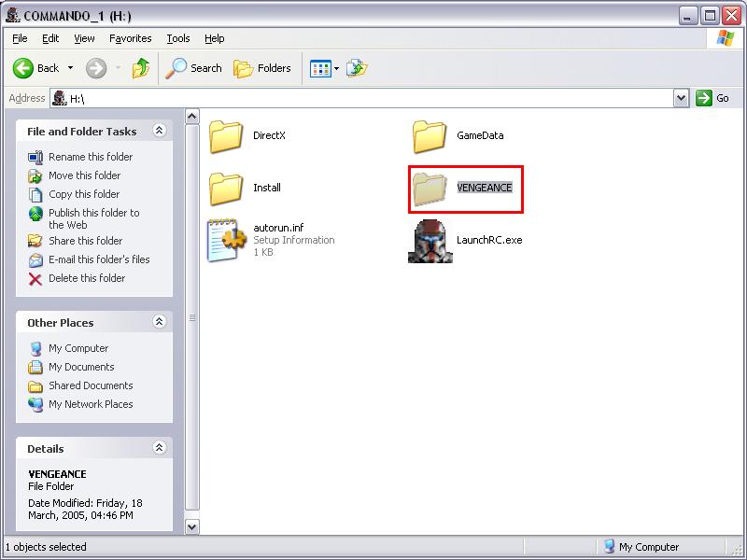Expand the address bar dropdown

click(x=681, y=98)
